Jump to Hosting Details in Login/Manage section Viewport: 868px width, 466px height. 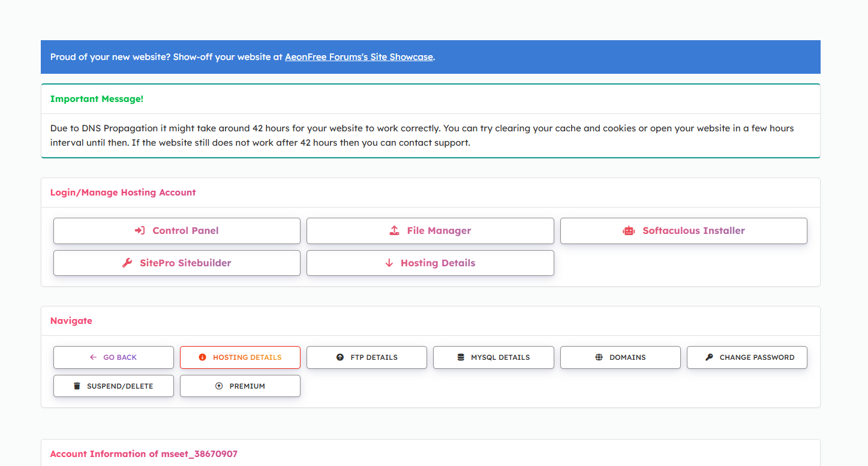(430, 263)
